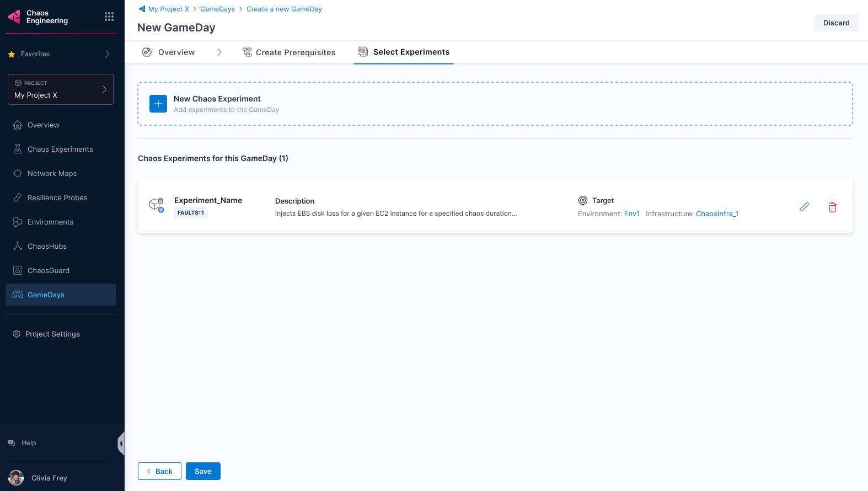The height and width of the screenshot is (491, 868).
Task: Switch to the Create Prerequisites tab
Action: [289, 52]
